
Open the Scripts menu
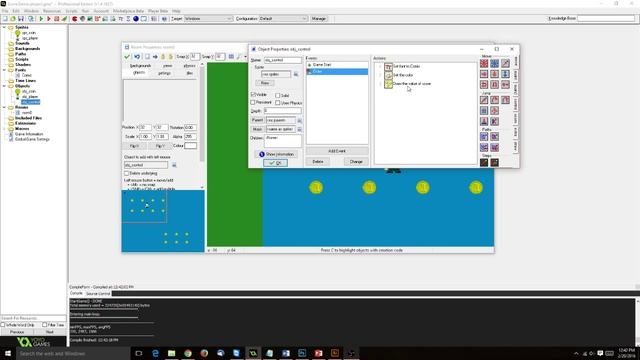coord(71,11)
